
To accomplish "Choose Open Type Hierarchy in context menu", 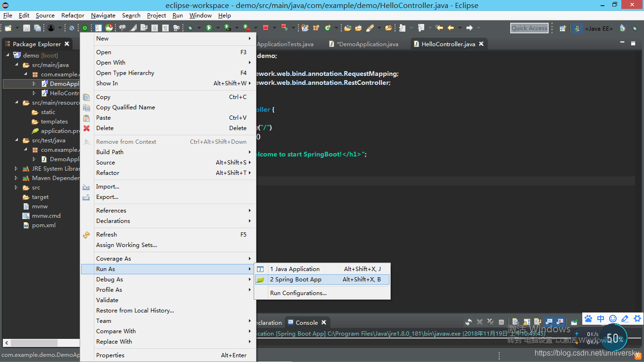I will 168,73.
